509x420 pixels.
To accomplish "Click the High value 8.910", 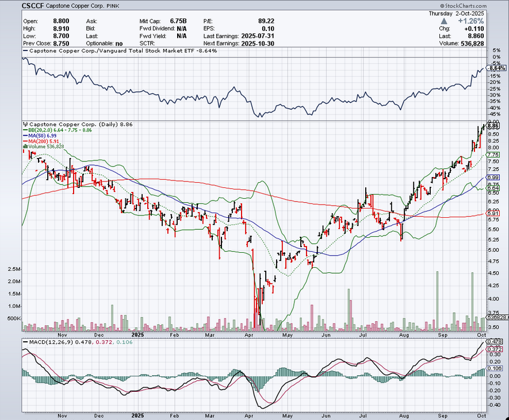I will click(x=61, y=29).
